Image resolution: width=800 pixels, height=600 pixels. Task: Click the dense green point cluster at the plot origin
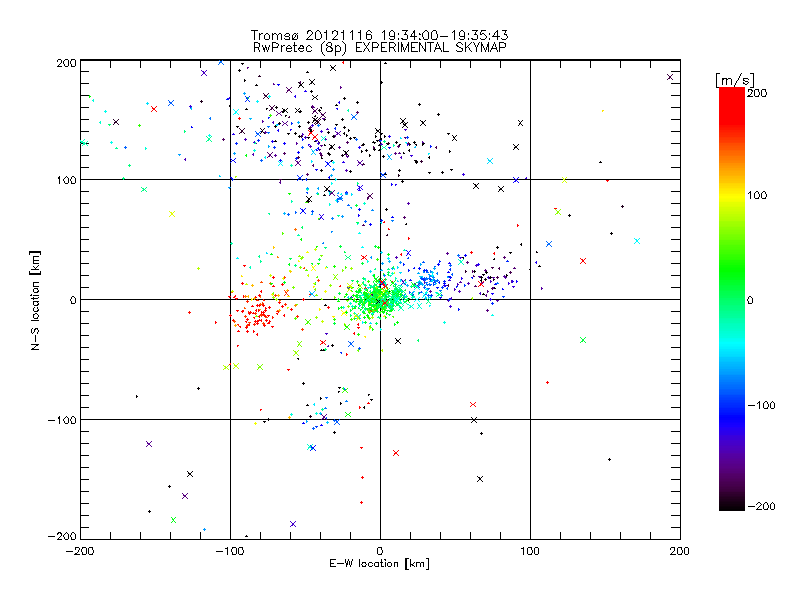pos(377,297)
